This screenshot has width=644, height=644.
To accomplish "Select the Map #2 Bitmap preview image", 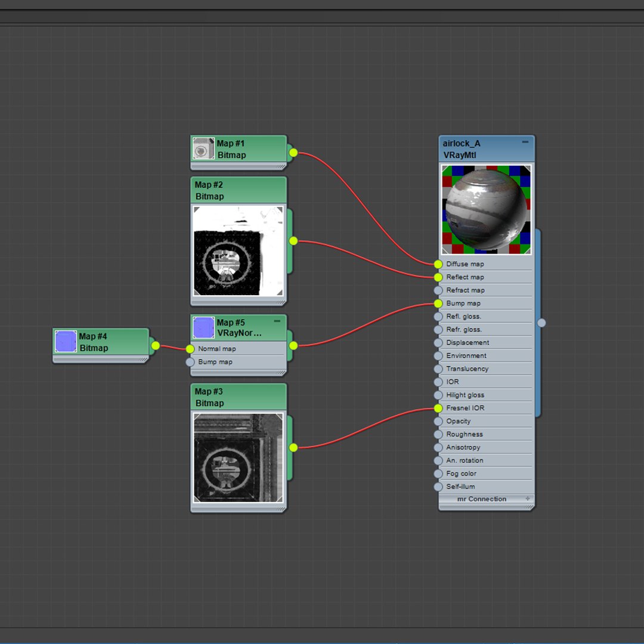I will click(x=238, y=251).
